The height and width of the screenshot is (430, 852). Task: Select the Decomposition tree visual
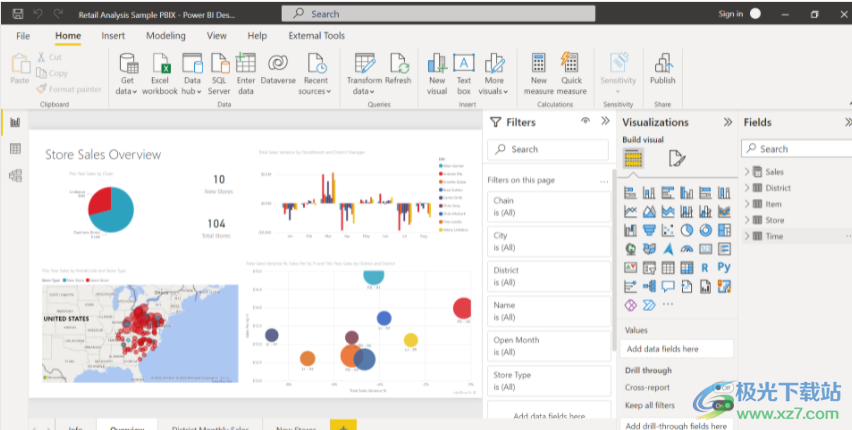649,286
